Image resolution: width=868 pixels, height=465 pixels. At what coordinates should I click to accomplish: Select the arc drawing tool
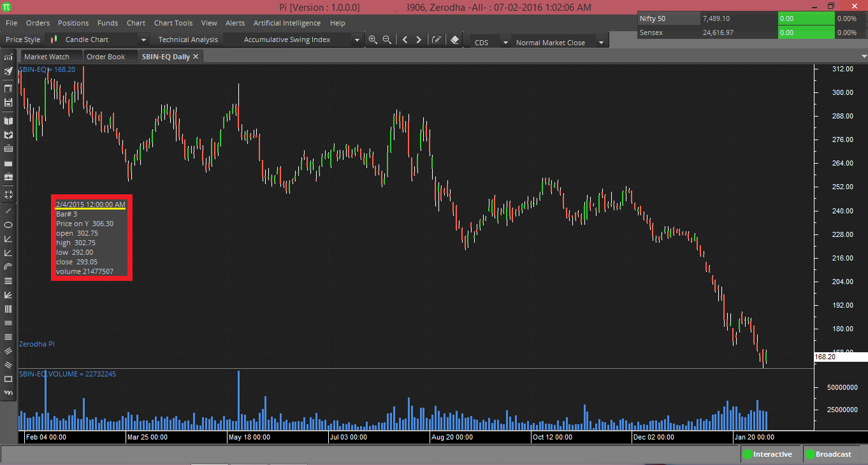coord(8,267)
